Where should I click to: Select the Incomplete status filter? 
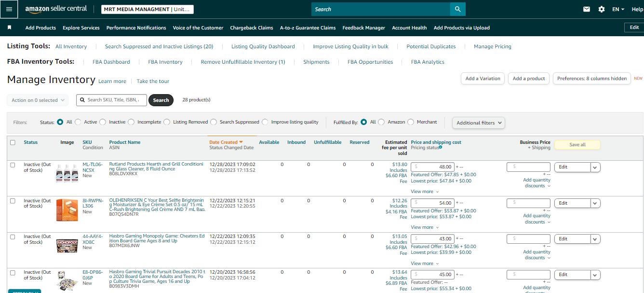[x=131, y=122]
